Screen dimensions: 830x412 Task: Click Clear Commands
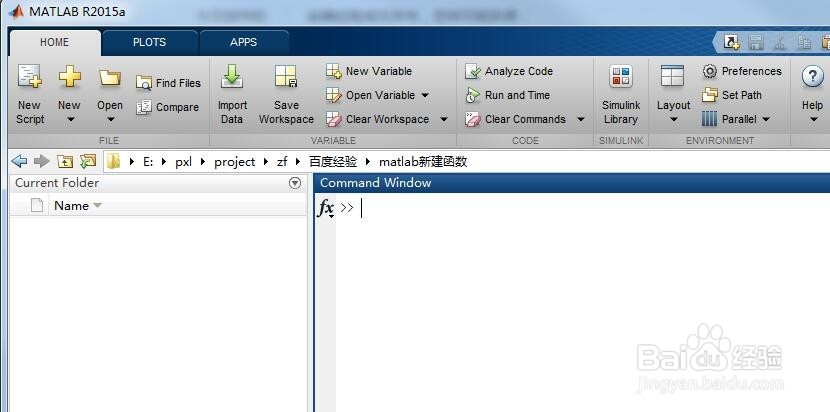point(516,119)
